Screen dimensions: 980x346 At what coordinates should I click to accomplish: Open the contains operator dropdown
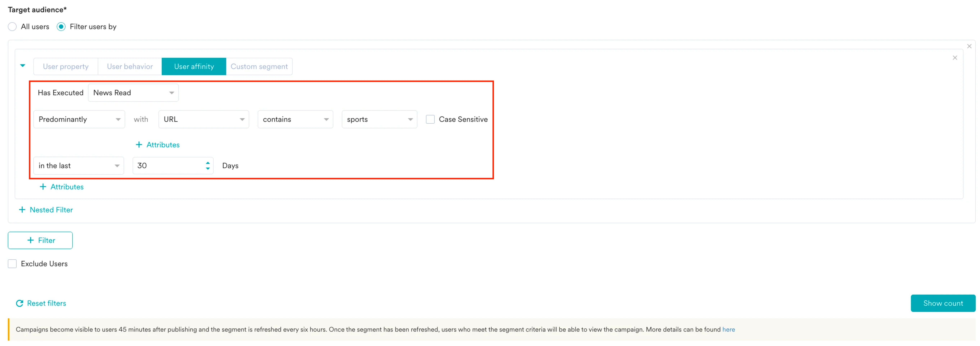[x=295, y=119]
